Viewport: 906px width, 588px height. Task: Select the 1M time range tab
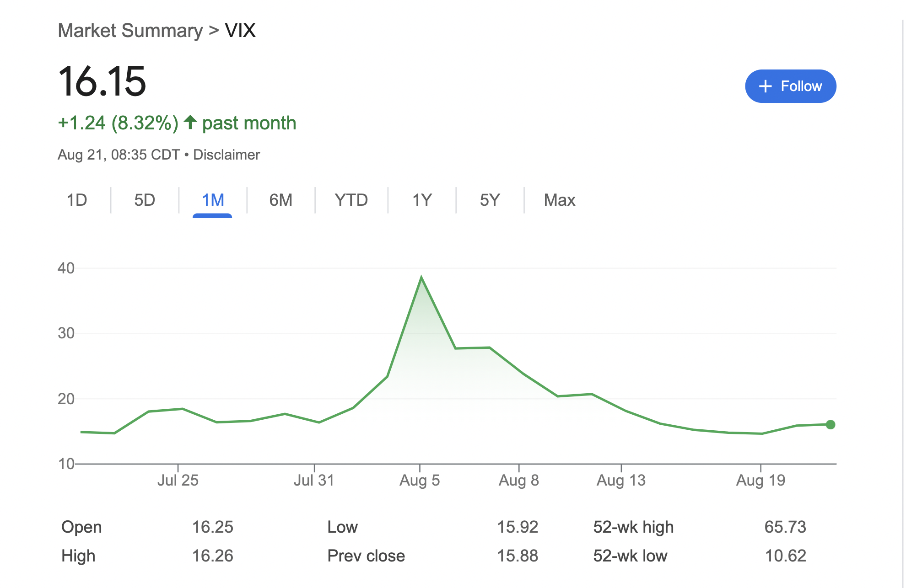(213, 200)
